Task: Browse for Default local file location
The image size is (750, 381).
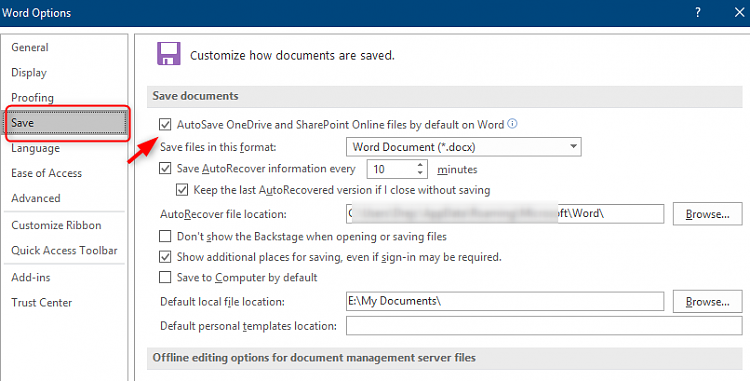Action: click(707, 302)
